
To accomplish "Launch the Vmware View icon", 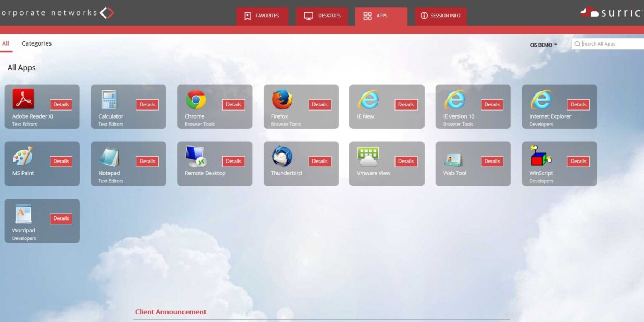I will click(368, 157).
